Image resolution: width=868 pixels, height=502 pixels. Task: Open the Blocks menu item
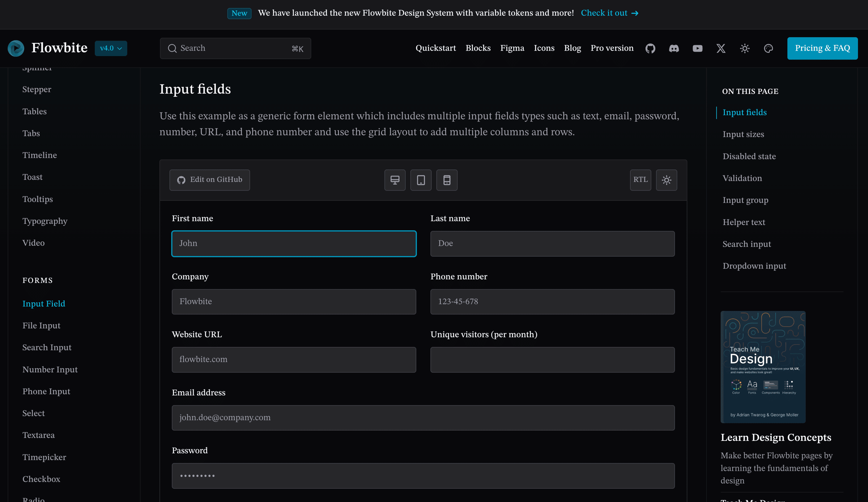point(478,48)
